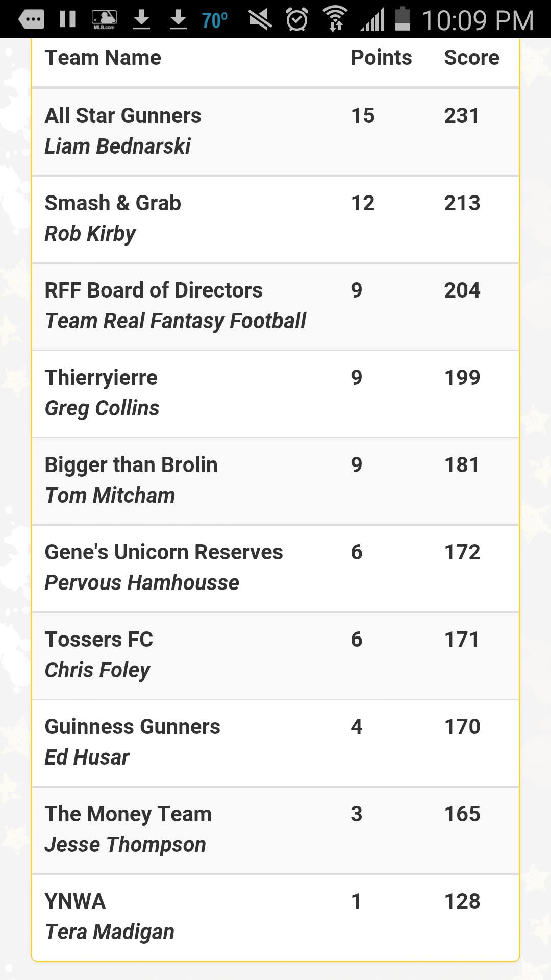
Task: Select the Team Name column header
Action: 103,58
